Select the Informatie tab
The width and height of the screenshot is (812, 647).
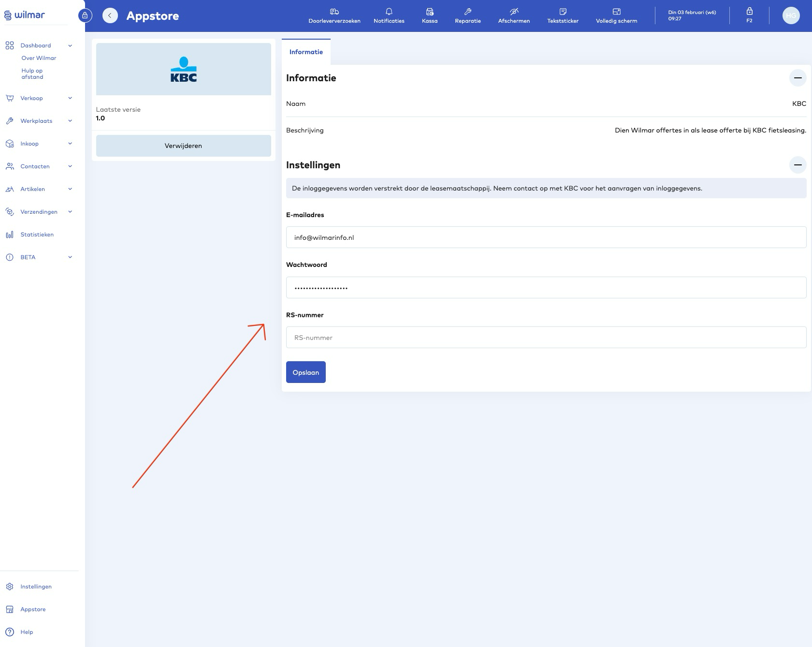point(306,52)
